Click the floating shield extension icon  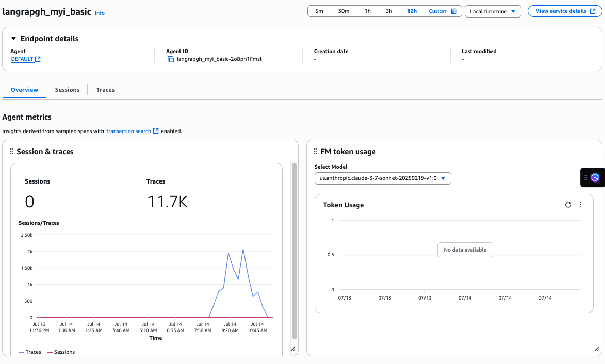click(595, 177)
